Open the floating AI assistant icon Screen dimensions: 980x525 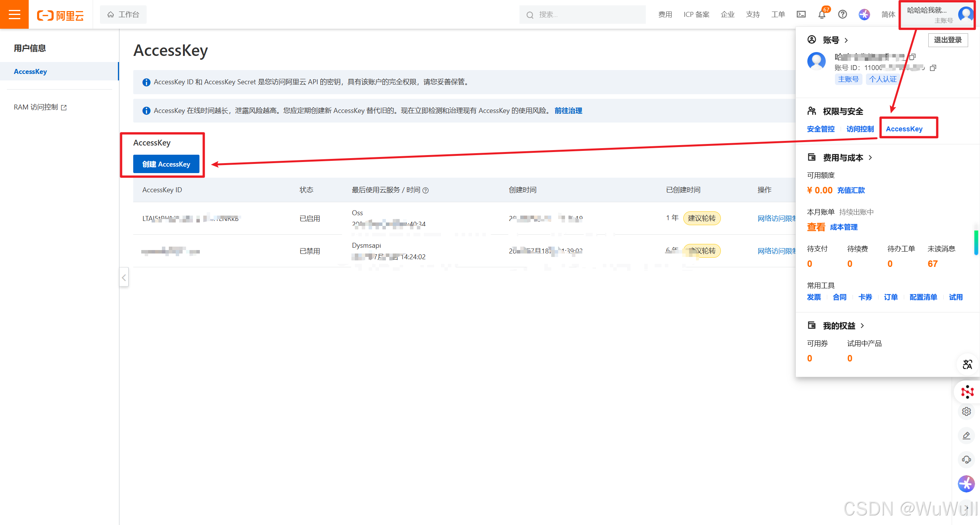[x=967, y=484]
